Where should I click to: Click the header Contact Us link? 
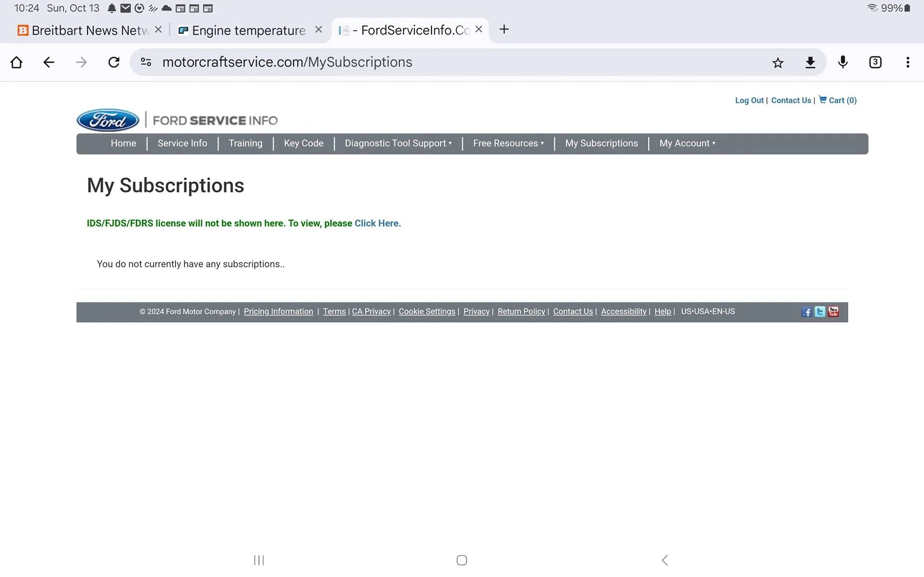coord(791,100)
